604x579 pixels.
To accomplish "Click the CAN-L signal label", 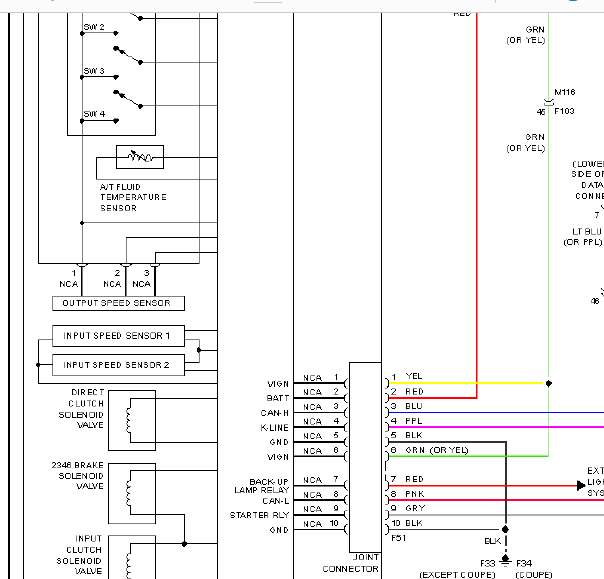I will pos(275,501).
